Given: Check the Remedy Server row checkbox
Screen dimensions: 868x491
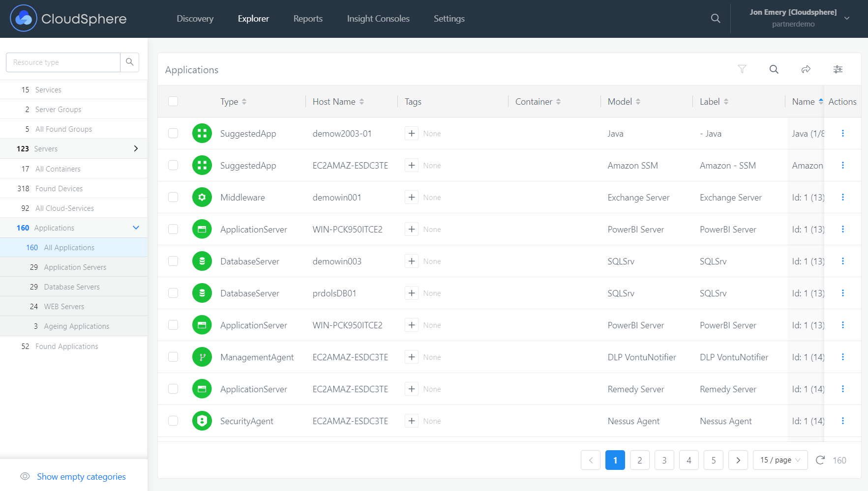Looking at the screenshot, I should tap(173, 389).
